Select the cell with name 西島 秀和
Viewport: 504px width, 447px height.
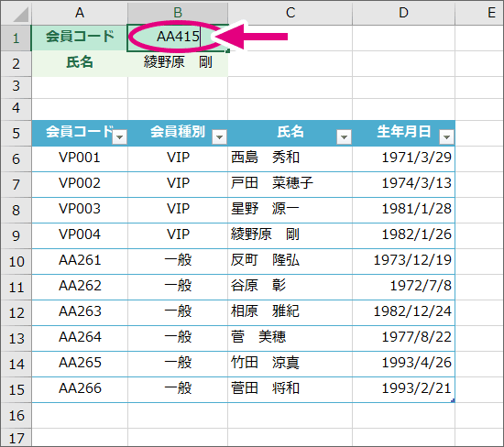coord(290,158)
